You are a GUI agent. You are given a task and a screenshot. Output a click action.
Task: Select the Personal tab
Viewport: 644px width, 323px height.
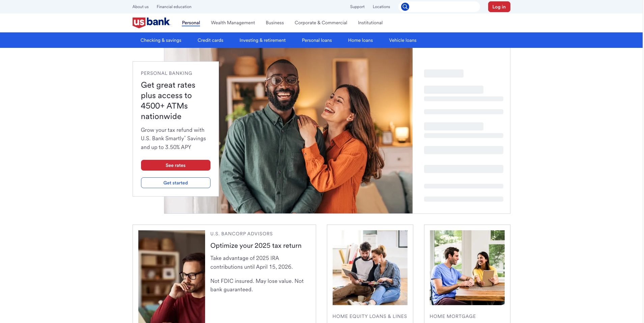[x=191, y=23]
